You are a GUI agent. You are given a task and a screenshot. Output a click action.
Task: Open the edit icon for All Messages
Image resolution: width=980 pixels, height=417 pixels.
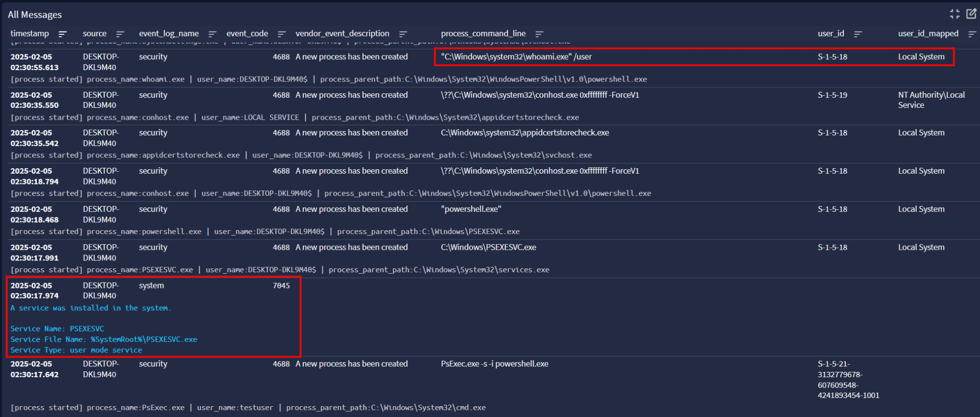(971, 14)
